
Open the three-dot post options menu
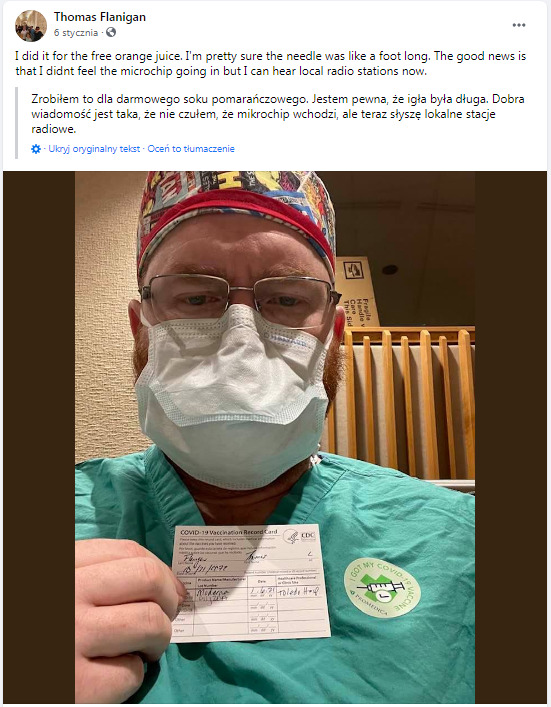click(519, 25)
